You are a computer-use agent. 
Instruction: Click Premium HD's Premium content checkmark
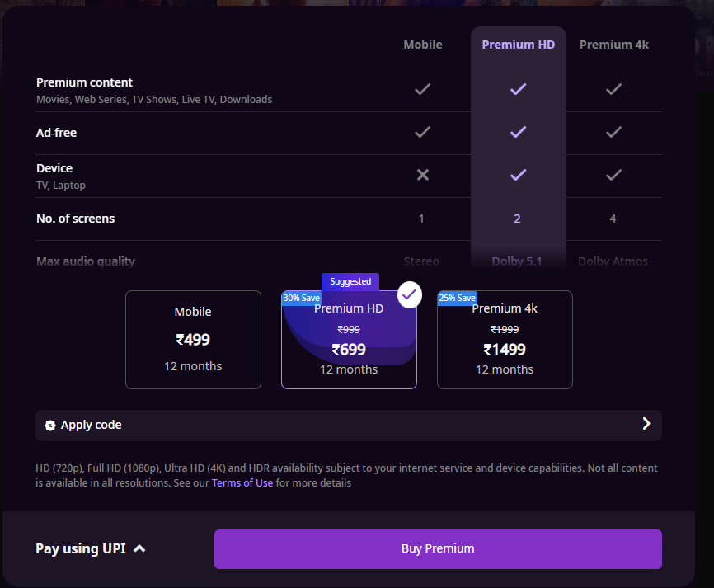point(518,89)
